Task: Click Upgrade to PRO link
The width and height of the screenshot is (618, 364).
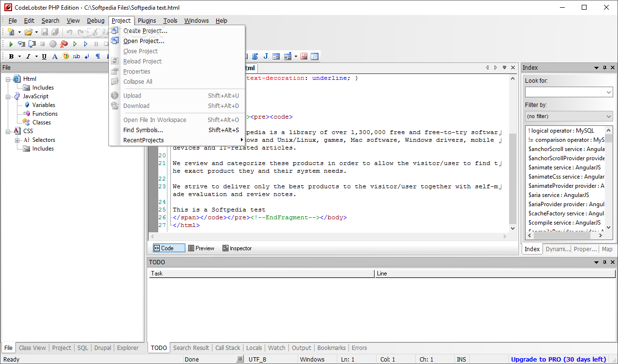Action: 558,359
